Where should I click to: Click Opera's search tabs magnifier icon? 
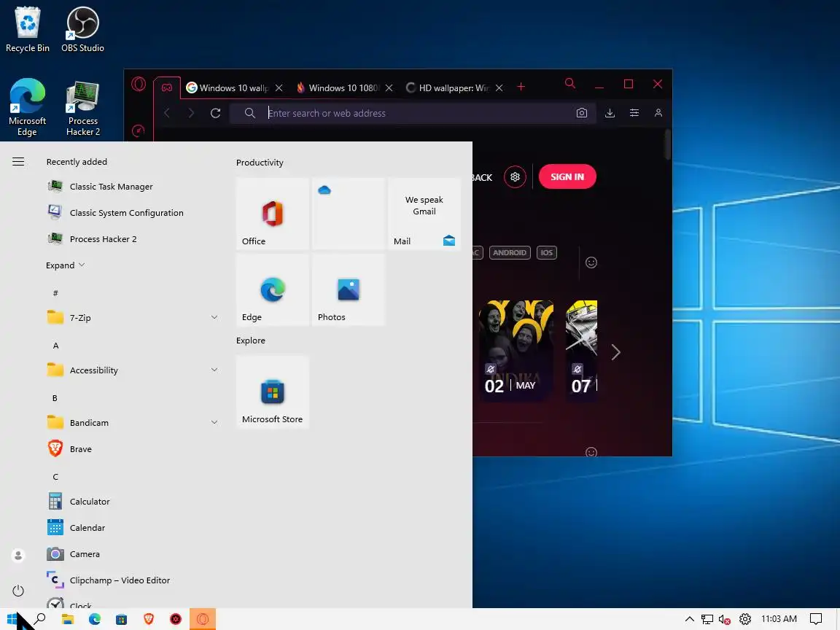[570, 84]
